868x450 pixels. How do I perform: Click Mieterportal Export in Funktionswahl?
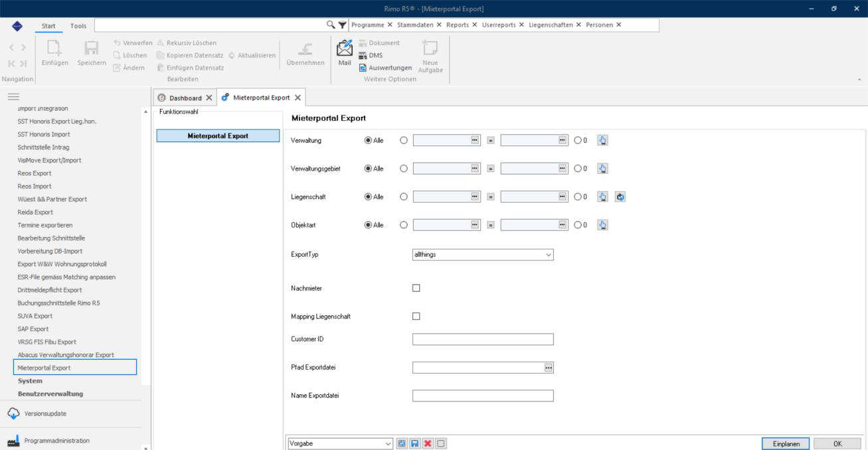(x=218, y=135)
